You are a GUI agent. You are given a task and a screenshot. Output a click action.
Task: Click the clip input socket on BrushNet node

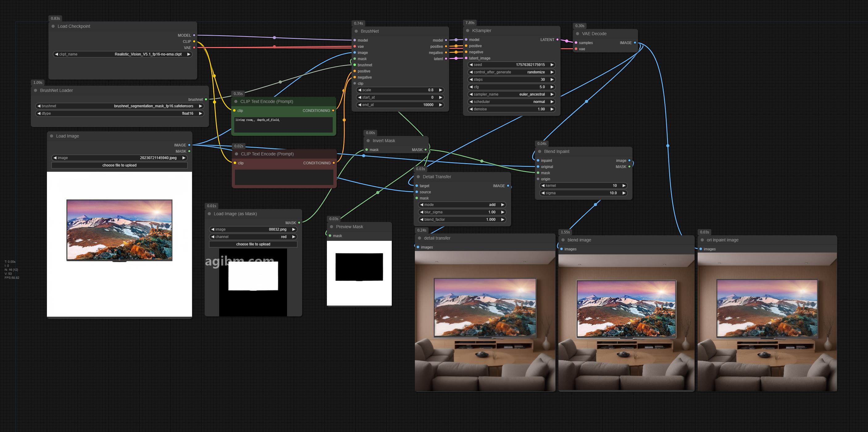(355, 84)
